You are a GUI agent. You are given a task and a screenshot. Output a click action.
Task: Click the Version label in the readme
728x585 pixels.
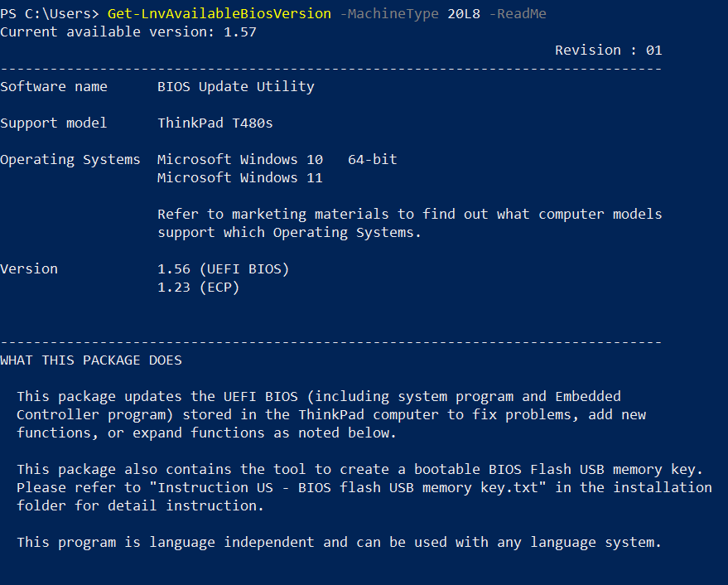tap(29, 268)
